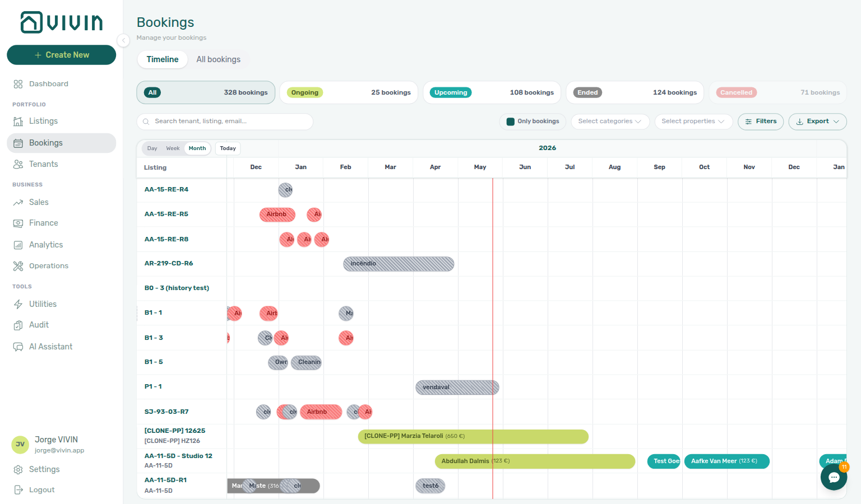Open the Airbnb booking on AA-15-RE-R5
The image size is (861, 504).
pyautogui.click(x=277, y=214)
